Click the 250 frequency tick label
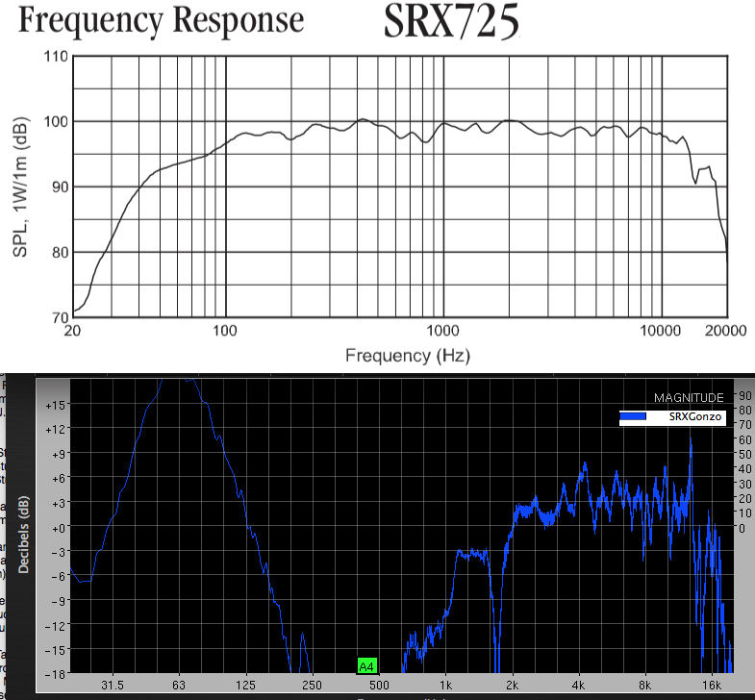 (x=312, y=685)
